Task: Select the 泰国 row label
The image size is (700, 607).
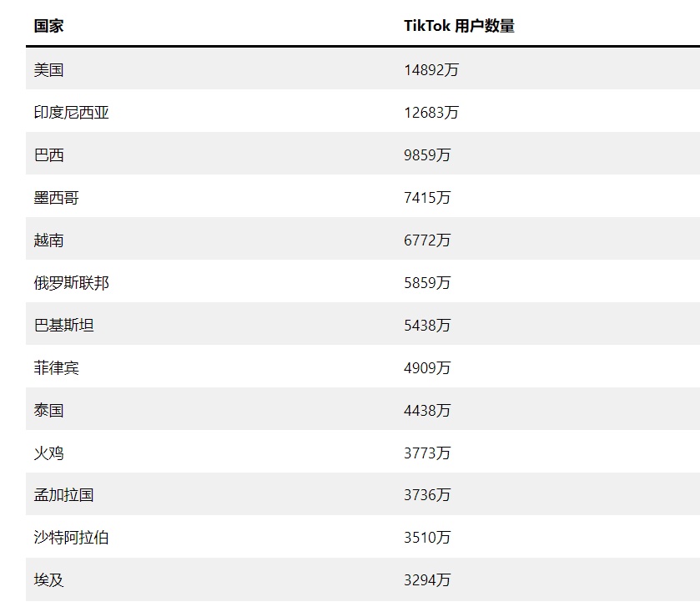Action: (48, 411)
